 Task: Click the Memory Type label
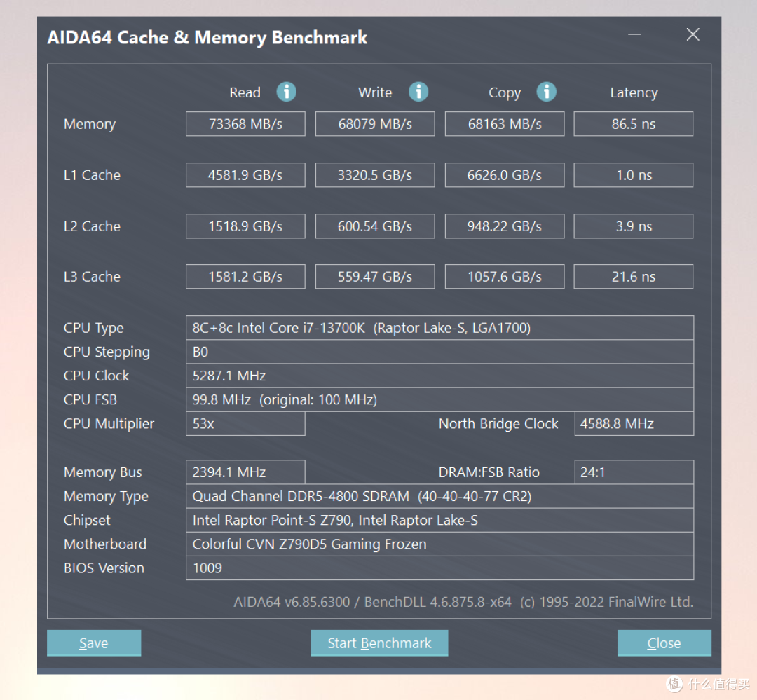point(106,496)
